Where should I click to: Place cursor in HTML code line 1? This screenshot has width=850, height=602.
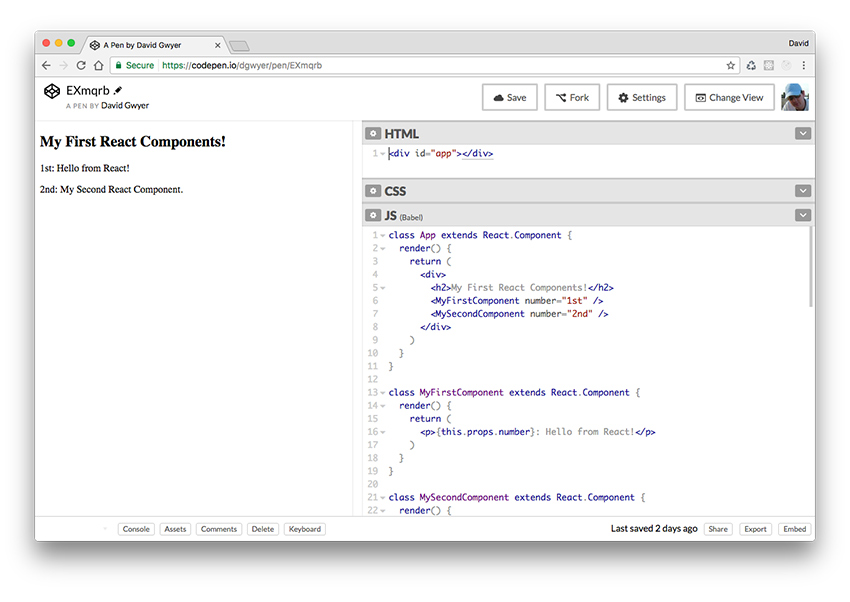point(441,153)
